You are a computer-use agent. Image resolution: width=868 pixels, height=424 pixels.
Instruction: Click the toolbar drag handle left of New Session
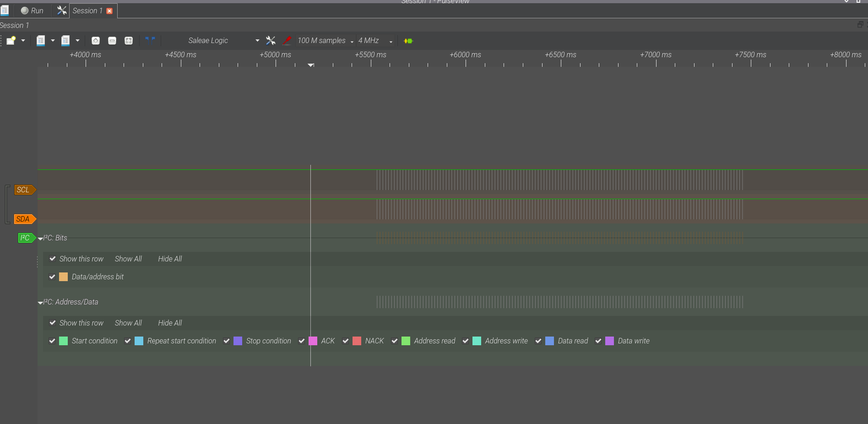click(x=1, y=41)
